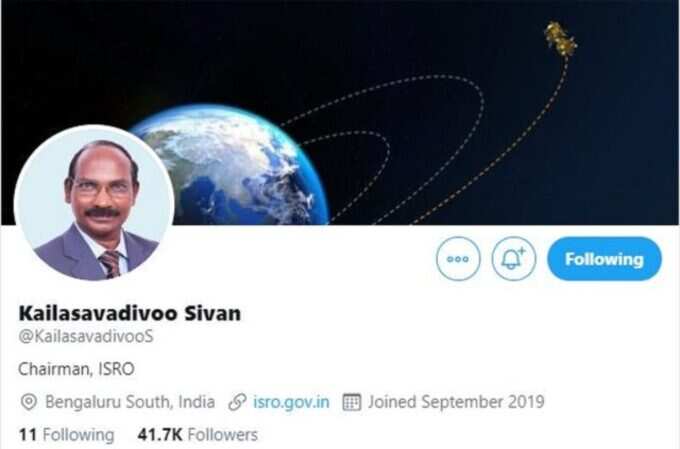680x449 pixels.
Task: Click Bengaluru South, India location text
Action: click(x=130, y=402)
